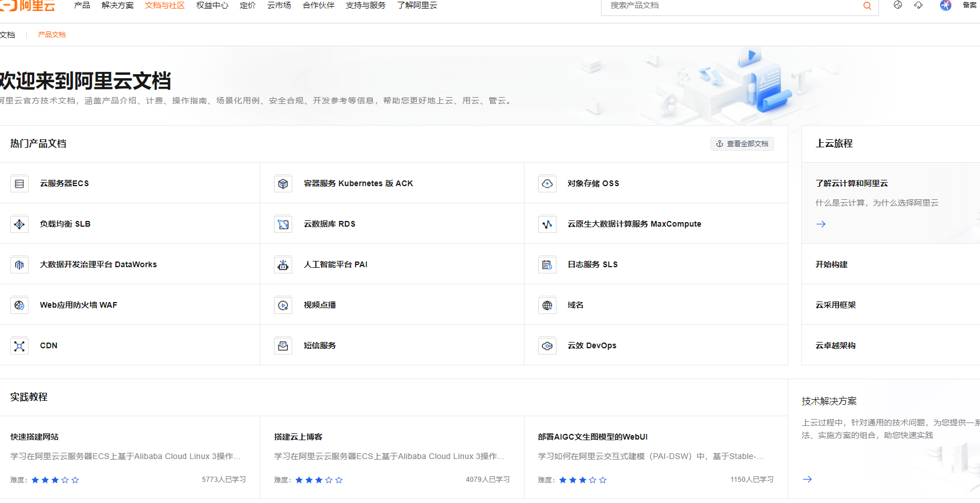Expand the 开始构建 section
980x503 pixels.
[x=832, y=264]
